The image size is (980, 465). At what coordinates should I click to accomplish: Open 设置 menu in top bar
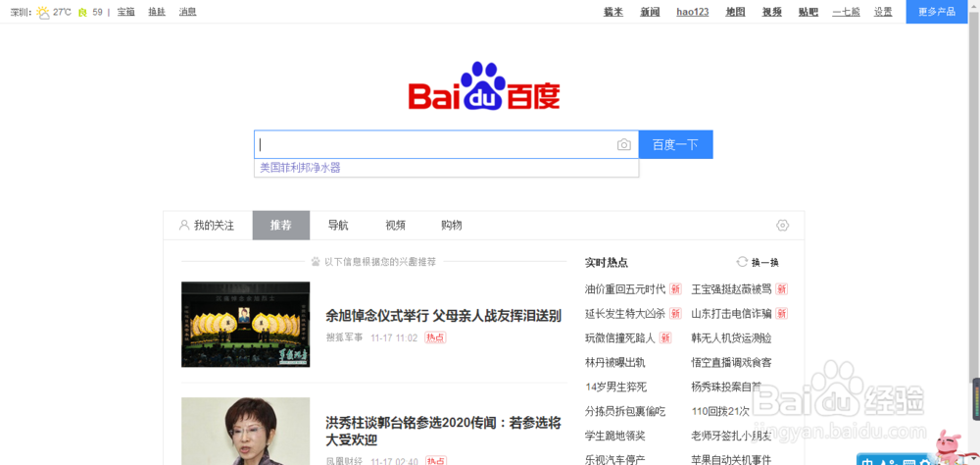(x=883, y=12)
